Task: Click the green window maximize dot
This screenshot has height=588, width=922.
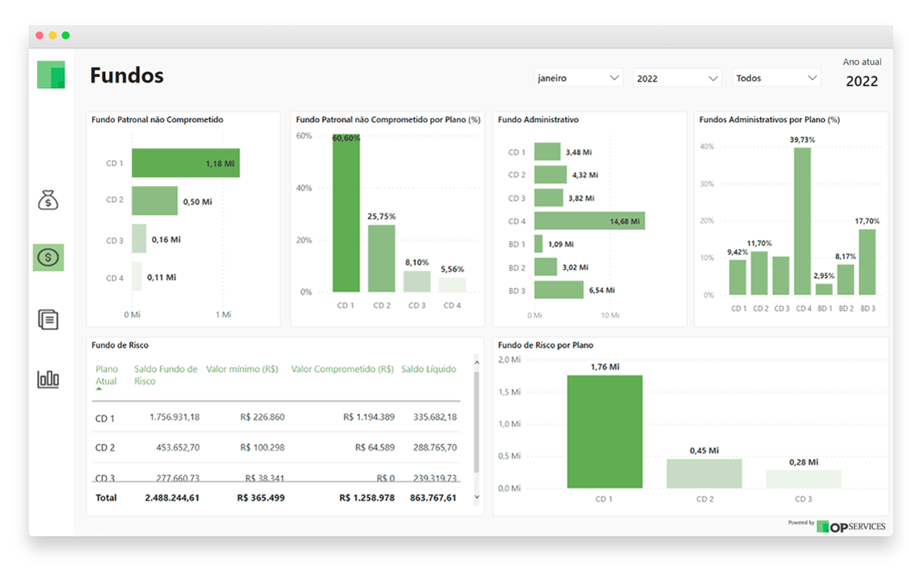Action: click(66, 36)
